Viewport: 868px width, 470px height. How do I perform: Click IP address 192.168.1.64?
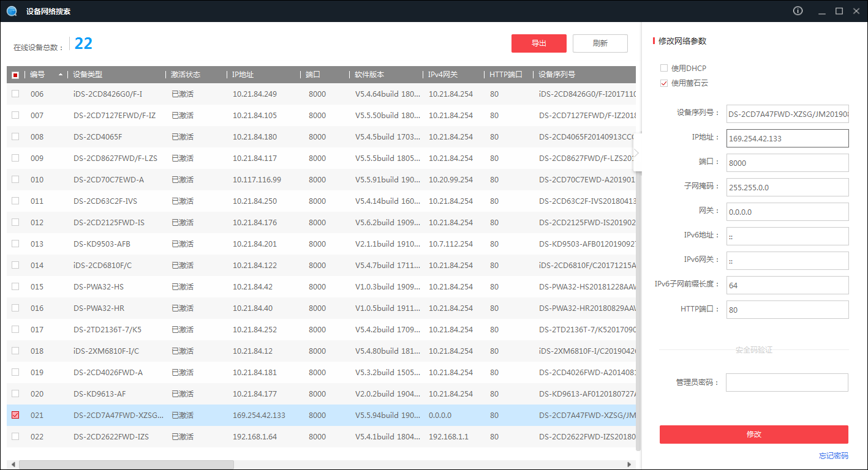coord(255,436)
